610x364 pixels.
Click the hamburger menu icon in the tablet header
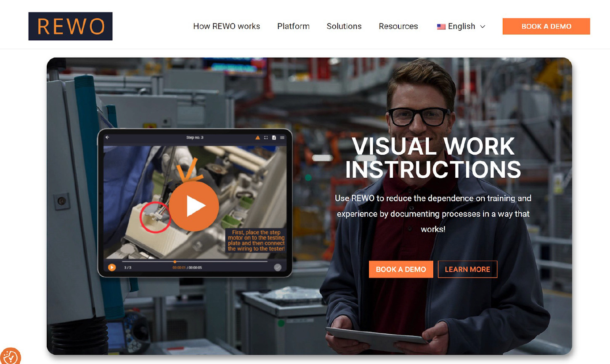[x=282, y=137]
